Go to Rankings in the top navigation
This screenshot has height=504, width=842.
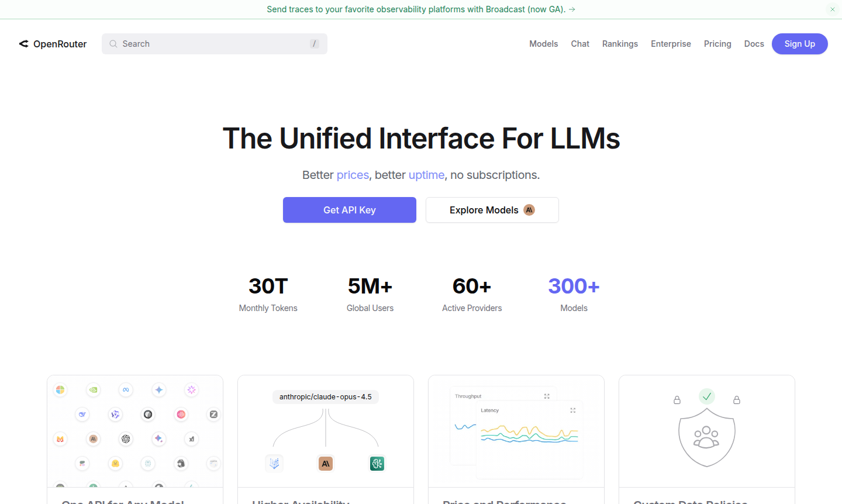(x=620, y=44)
